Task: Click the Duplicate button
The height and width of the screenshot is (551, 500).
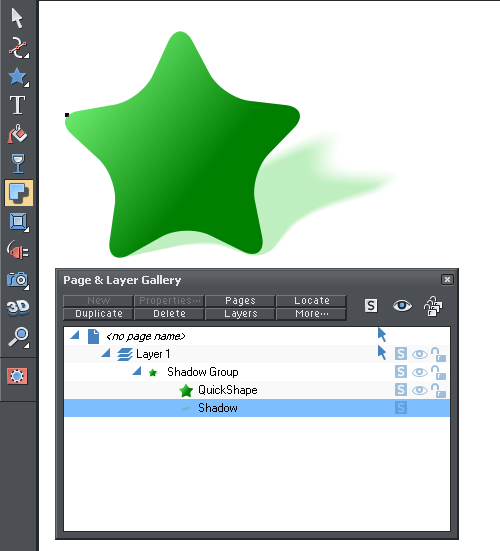Action: pos(98,314)
